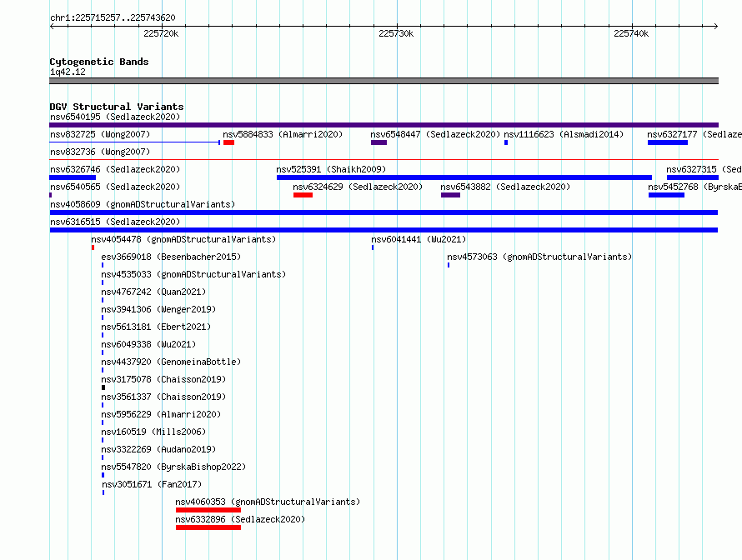The image size is (742, 560).
Task: Open nsv5547820 (ByrskaBishop2022) label
Action: [x=173, y=467]
